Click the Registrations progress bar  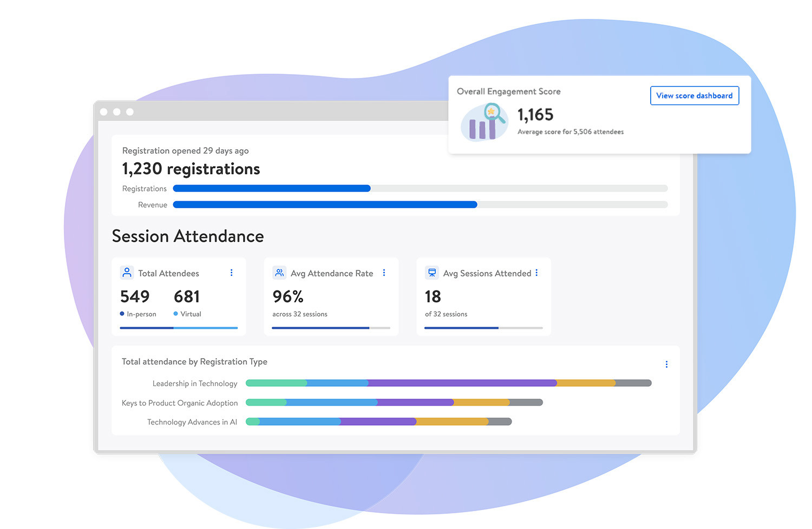click(420, 188)
